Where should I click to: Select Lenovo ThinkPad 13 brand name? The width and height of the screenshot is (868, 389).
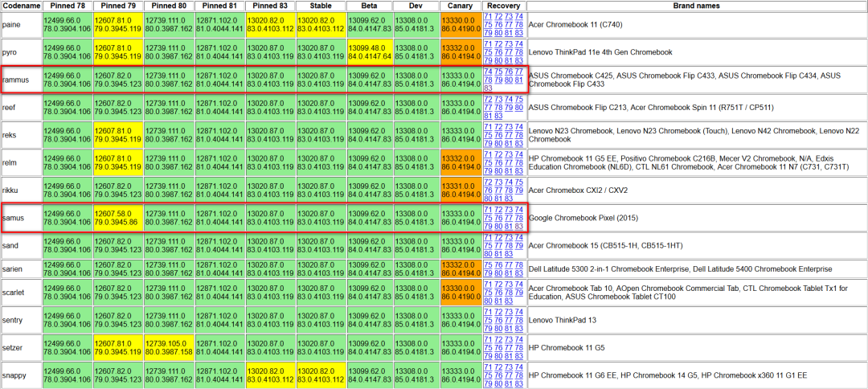coord(561,320)
